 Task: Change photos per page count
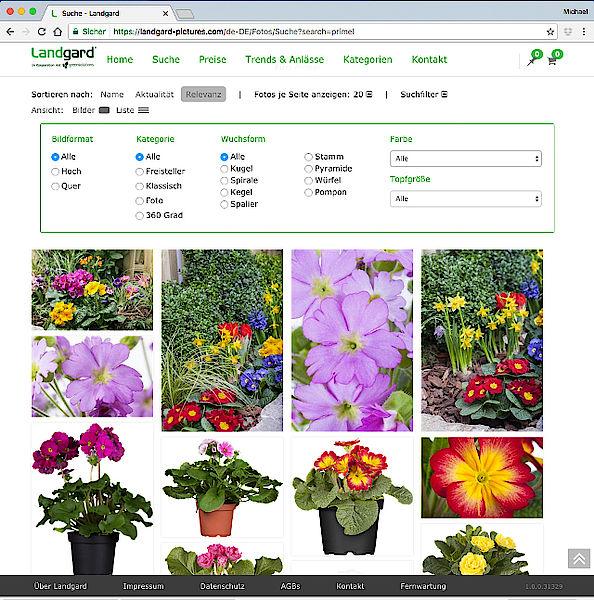pos(362,94)
